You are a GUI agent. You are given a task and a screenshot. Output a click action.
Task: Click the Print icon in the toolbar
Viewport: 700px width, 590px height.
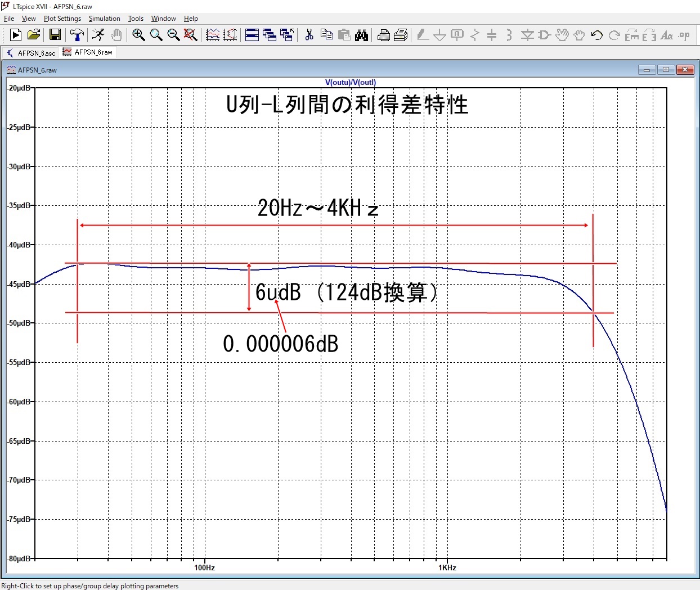(x=383, y=35)
